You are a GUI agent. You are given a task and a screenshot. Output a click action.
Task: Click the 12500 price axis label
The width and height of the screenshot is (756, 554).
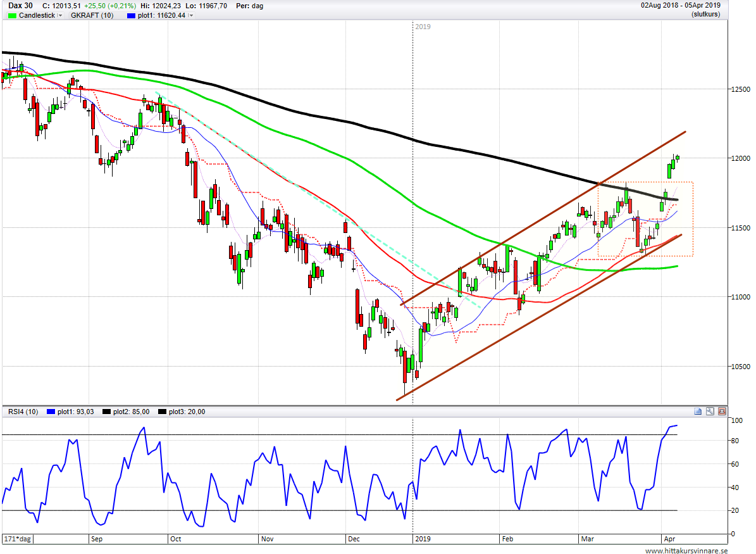741,89
